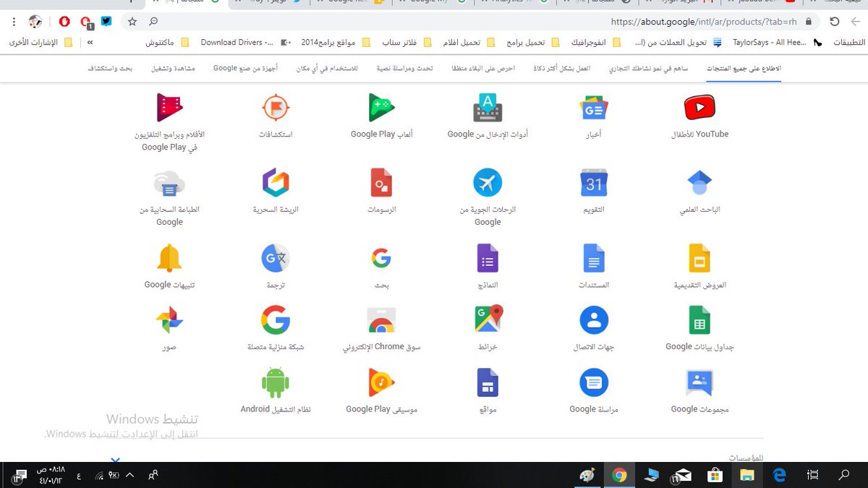This screenshot has height=488, width=868.
Task: Open the الريشة السحرية icon
Action: 276,183
